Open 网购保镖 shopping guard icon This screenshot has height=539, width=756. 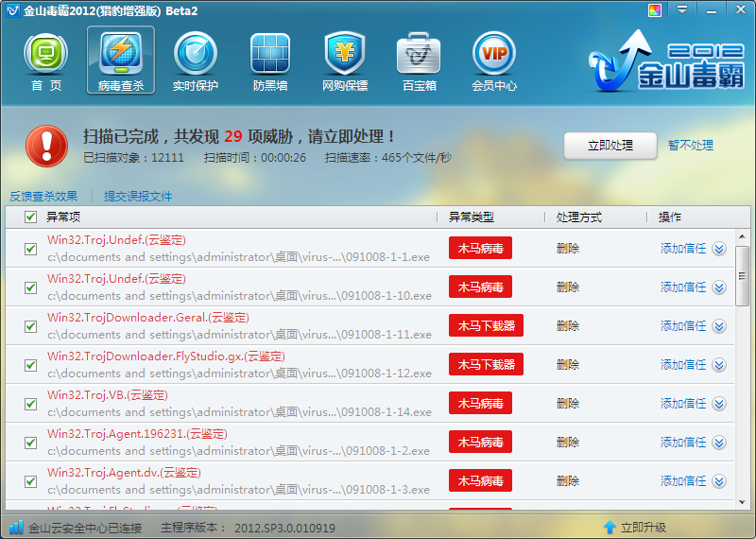pyautogui.click(x=345, y=55)
